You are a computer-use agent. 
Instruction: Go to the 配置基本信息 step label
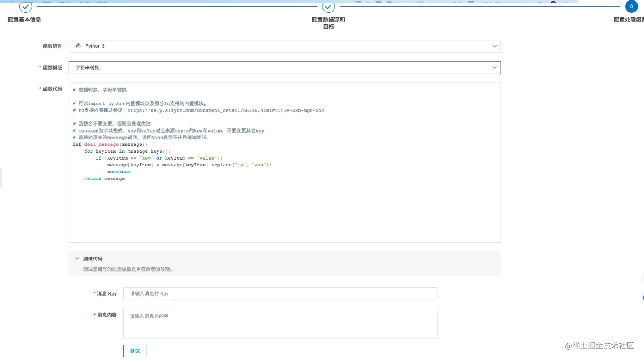click(24, 20)
